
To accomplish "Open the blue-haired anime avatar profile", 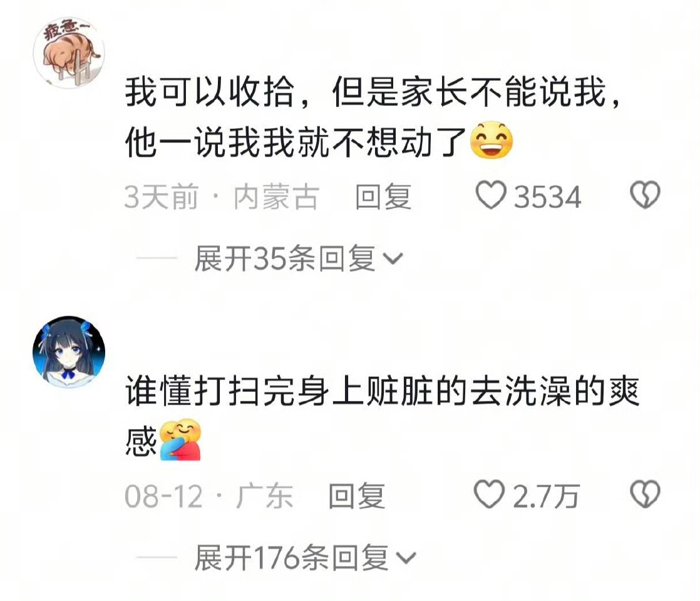I will [69, 352].
